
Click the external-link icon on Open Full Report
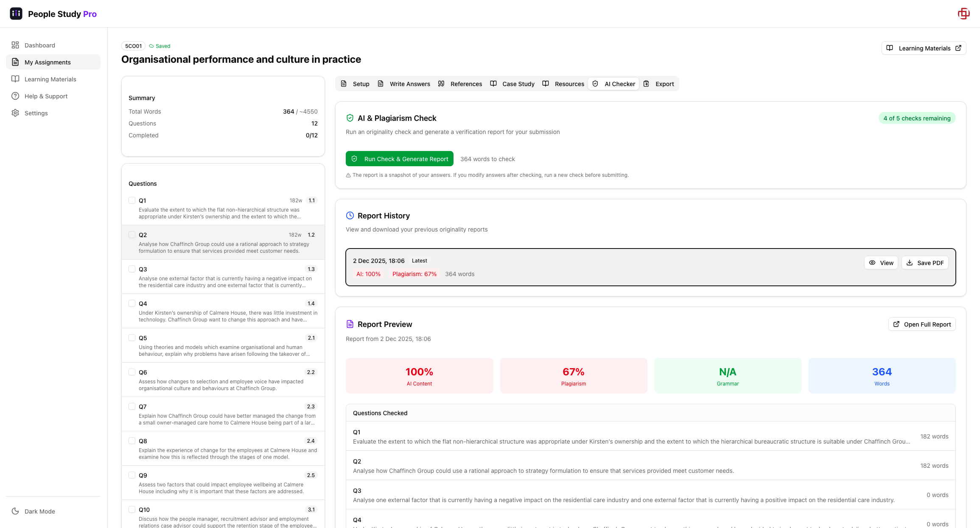(896, 324)
